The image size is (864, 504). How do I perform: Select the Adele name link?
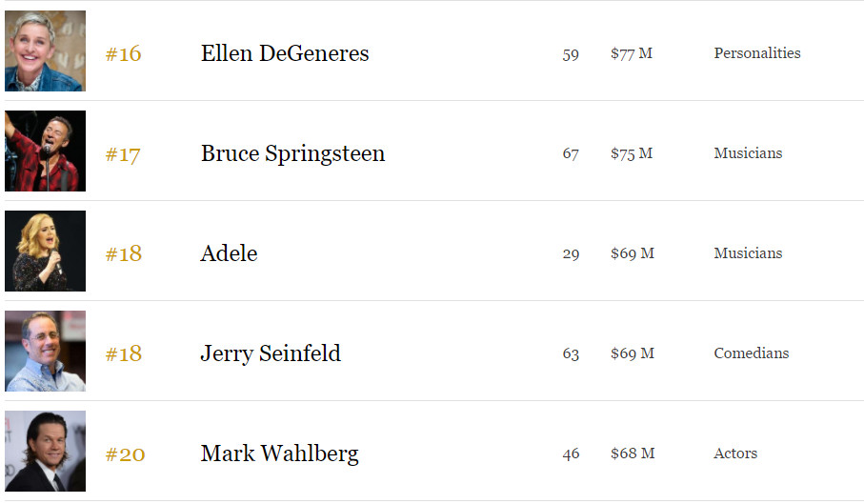point(229,253)
